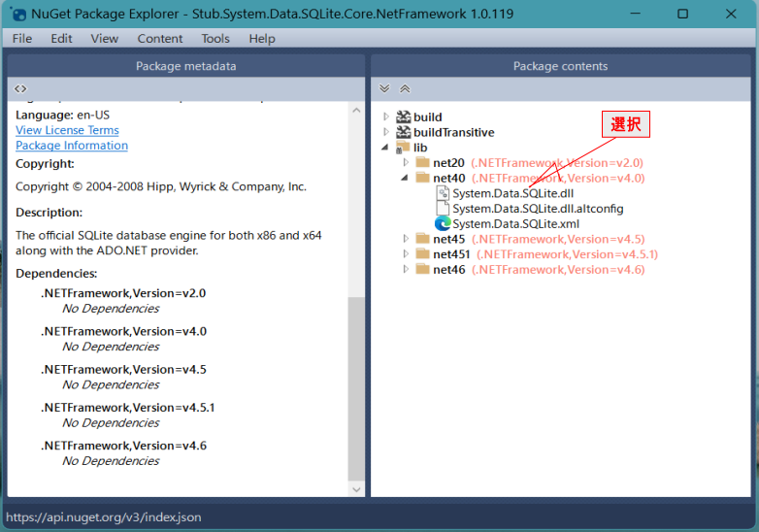Click the metadata panel vertical scrollbar
The height and width of the screenshot is (532, 759).
point(355,388)
